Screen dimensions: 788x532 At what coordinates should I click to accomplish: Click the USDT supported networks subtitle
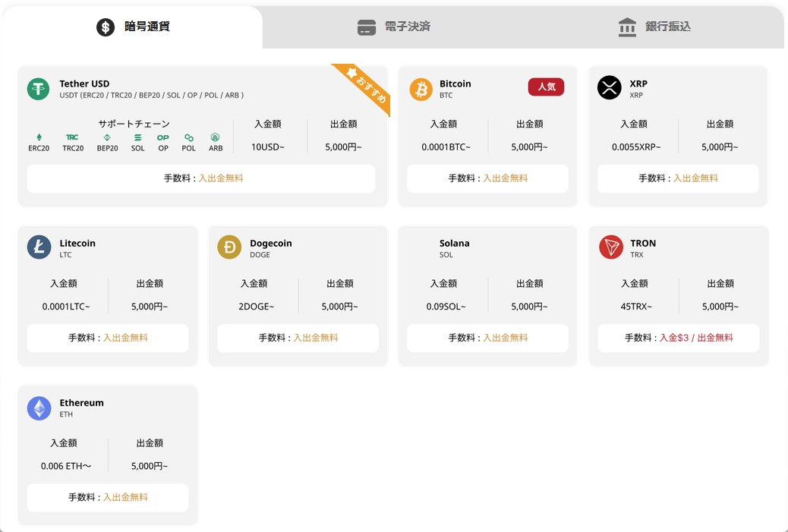coord(151,96)
